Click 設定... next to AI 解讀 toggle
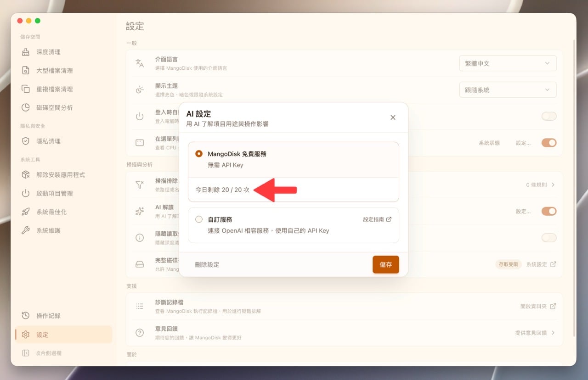 [x=523, y=211]
